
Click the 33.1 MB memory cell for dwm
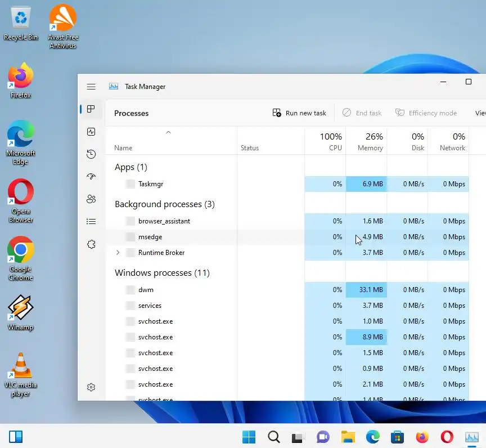coord(366,290)
